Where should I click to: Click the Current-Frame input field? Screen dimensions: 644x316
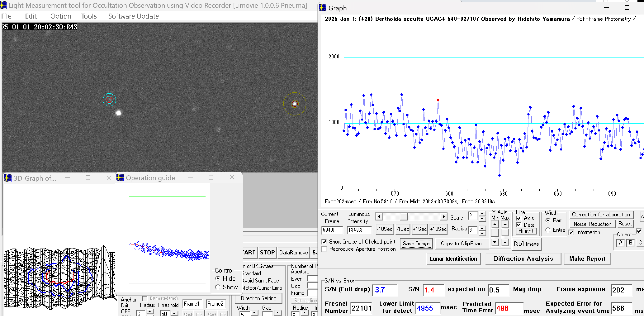(x=332, y=230)
